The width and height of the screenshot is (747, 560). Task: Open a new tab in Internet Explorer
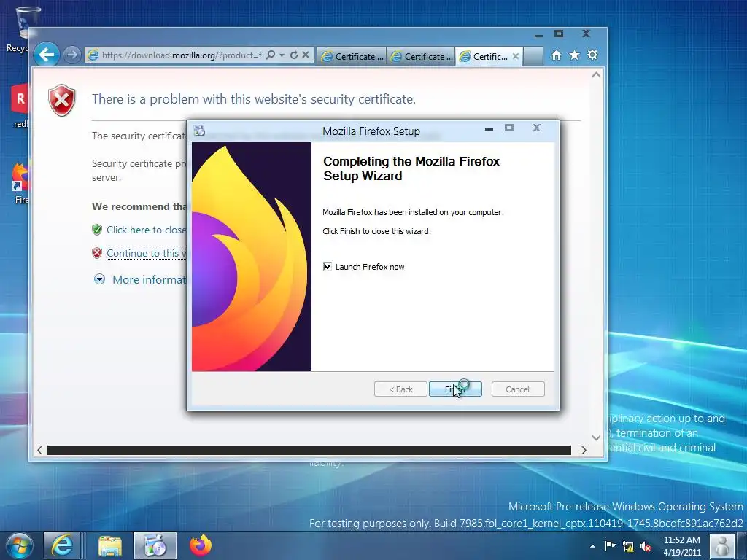533,56
